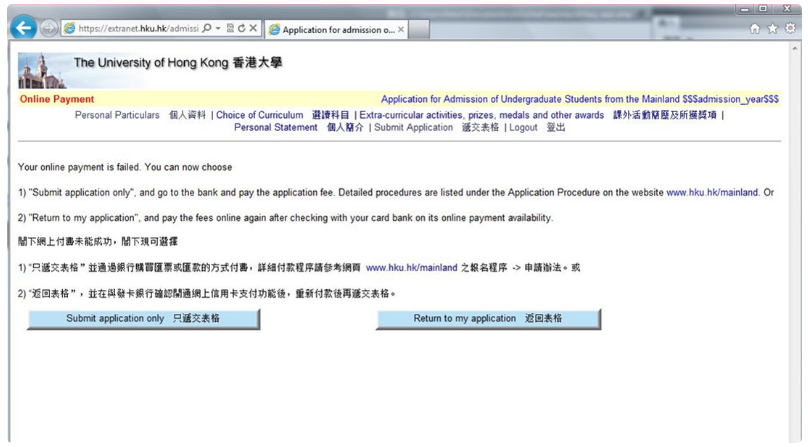Open Favorites star icon

tap(773, 29)
